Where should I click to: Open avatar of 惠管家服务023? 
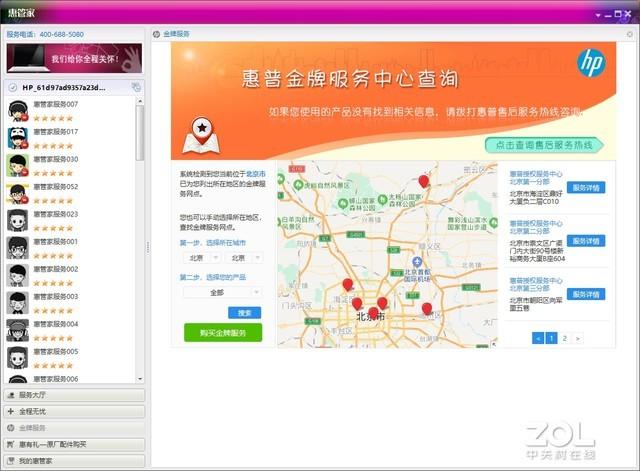point(18,220)
